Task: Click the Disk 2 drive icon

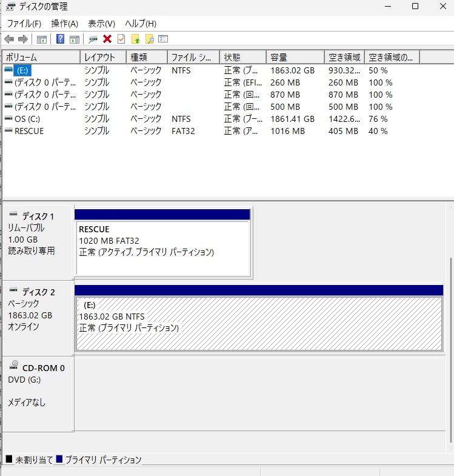Action: tap(13, 290)
